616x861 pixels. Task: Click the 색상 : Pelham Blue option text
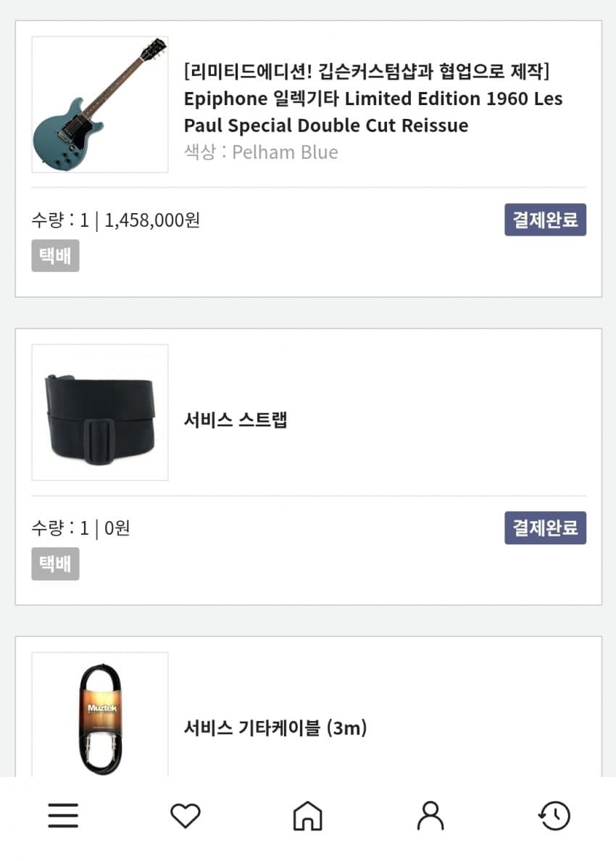point(261,152)
